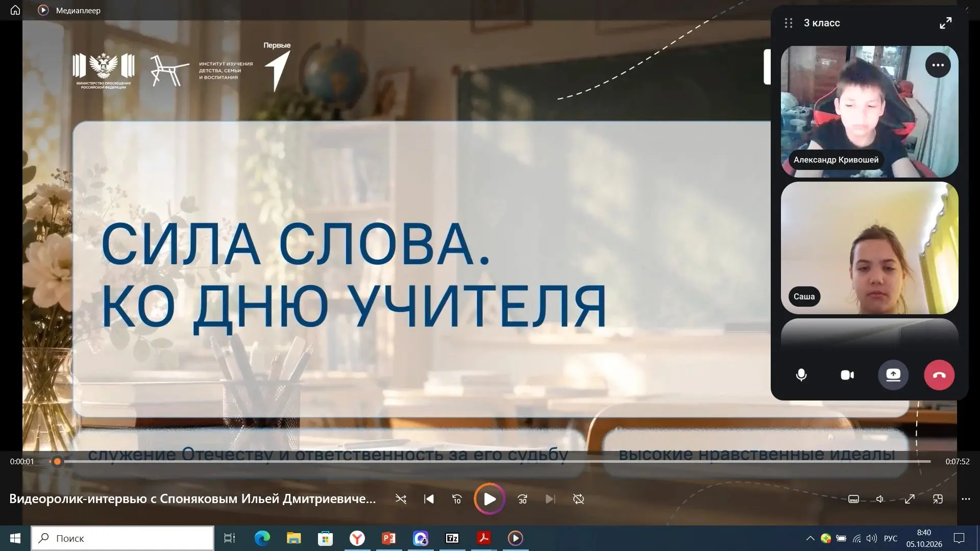Open options for Александр Кривошей video
Viewport: 980px width, 551px height.
click(938, 65)
